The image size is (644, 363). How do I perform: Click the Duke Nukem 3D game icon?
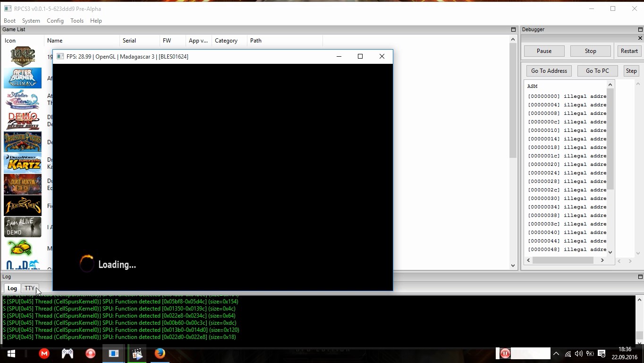click(23, 184)
